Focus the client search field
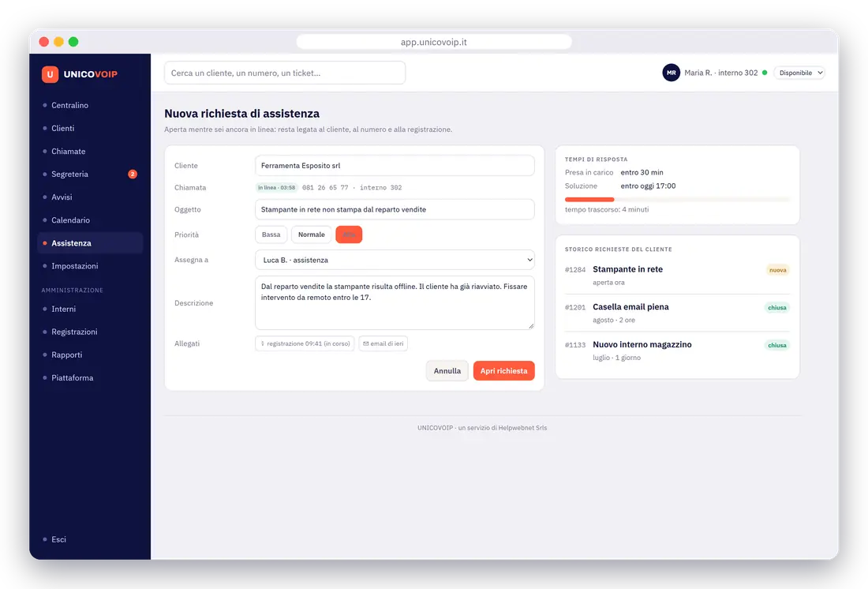The height and width of the screenshot is (589, 868). coord(285,73)
